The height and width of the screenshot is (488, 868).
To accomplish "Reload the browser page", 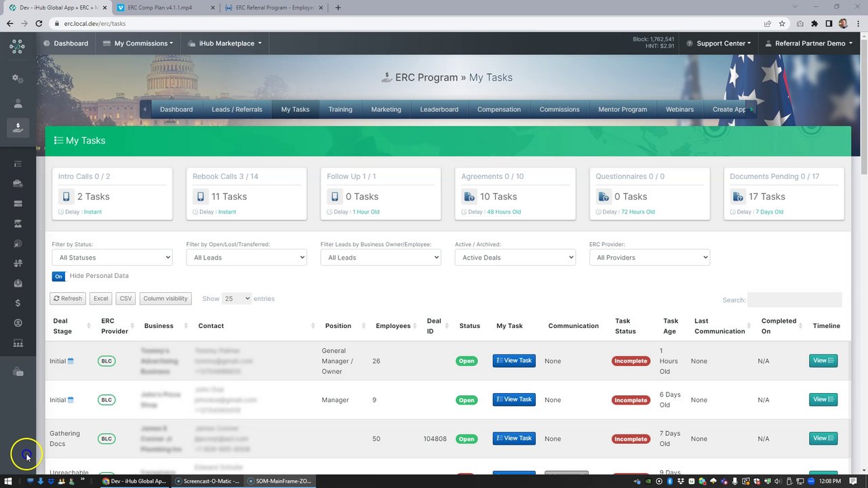I will point(39,23).
